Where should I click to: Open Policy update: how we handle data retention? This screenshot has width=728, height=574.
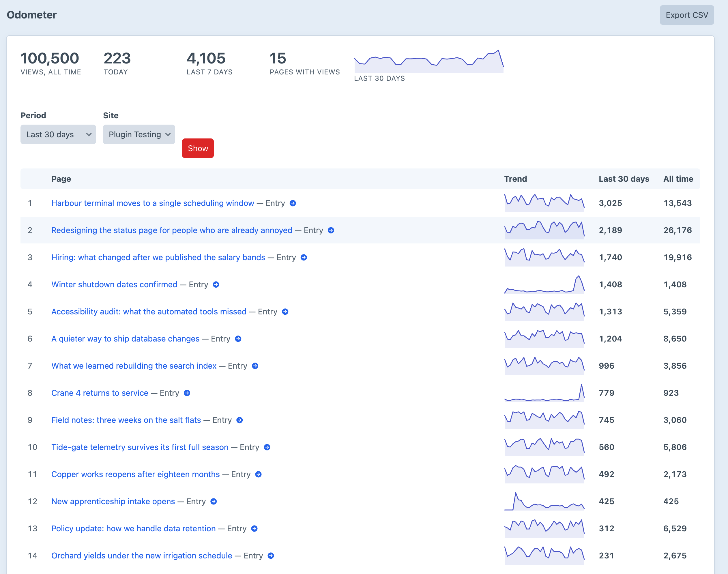(133, 529)
